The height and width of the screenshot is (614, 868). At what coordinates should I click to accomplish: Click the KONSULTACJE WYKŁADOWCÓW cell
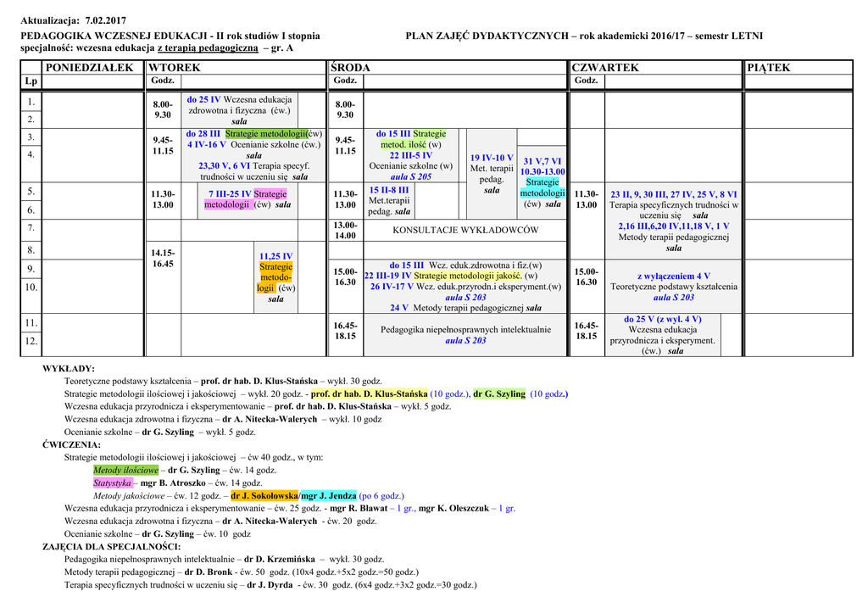(465, 230)
